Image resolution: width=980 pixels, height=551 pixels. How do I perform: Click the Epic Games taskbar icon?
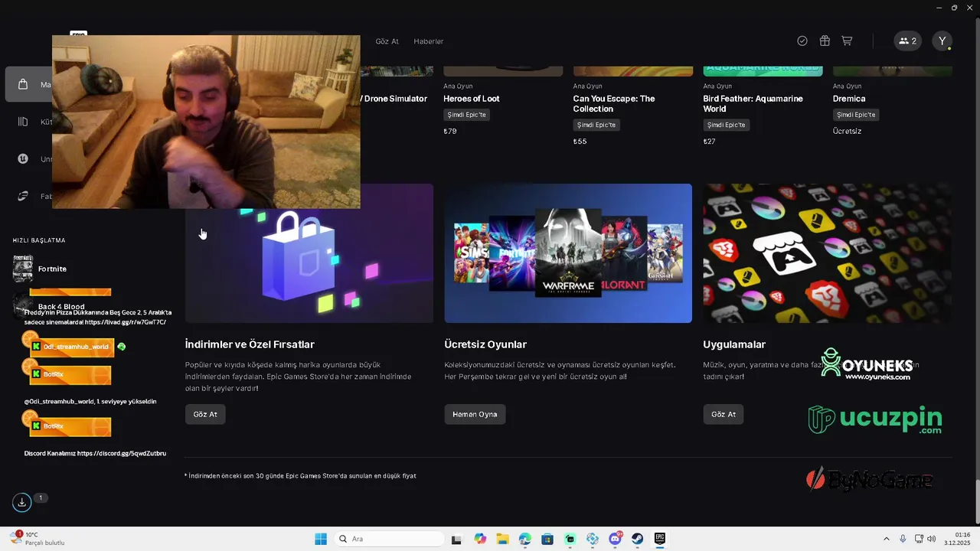(x=659, y=539)
